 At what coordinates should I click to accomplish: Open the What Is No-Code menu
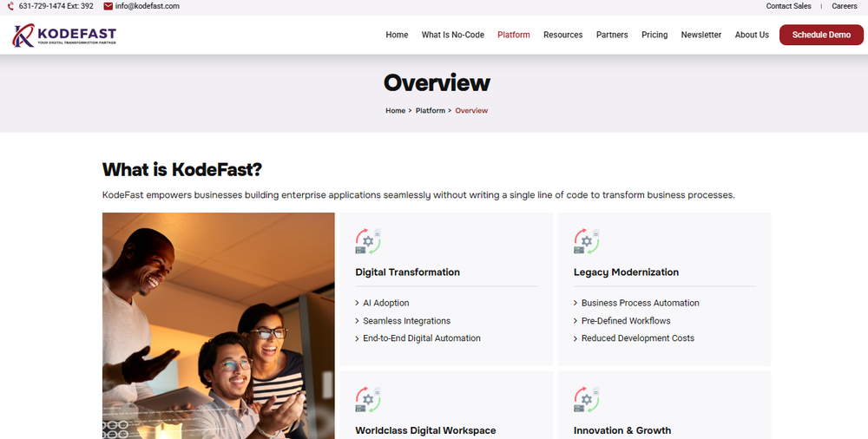point(453,35)
